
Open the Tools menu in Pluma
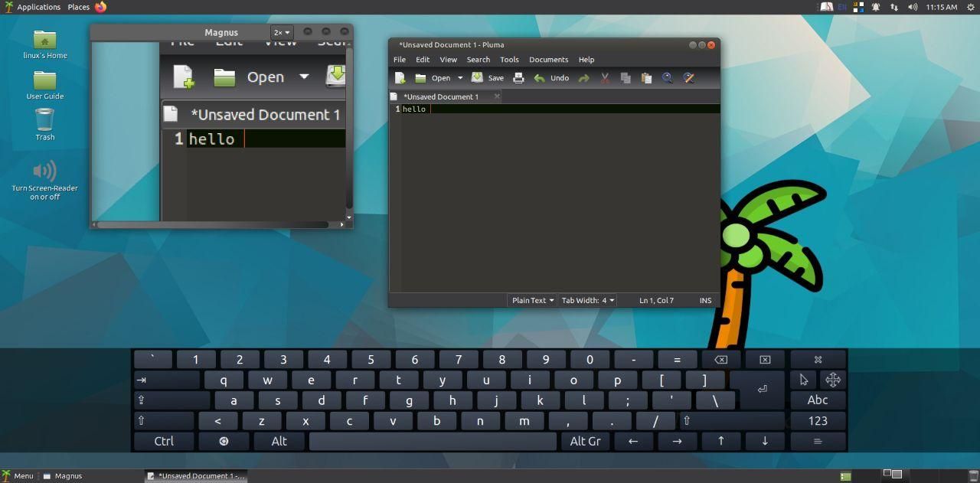pyautogui.click(x=509, y=59)
